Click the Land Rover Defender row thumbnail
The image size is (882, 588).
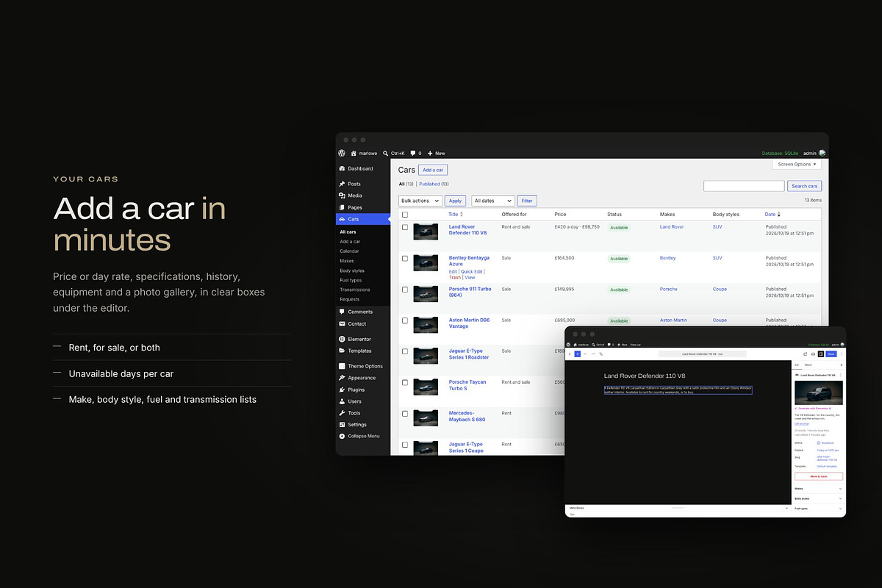coord(426,232)
